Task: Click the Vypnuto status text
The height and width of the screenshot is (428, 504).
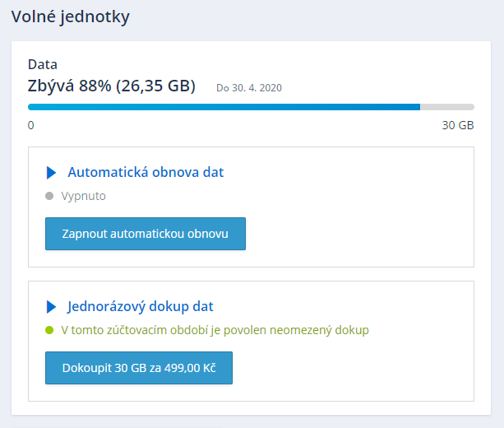Action: pos(84,196)
